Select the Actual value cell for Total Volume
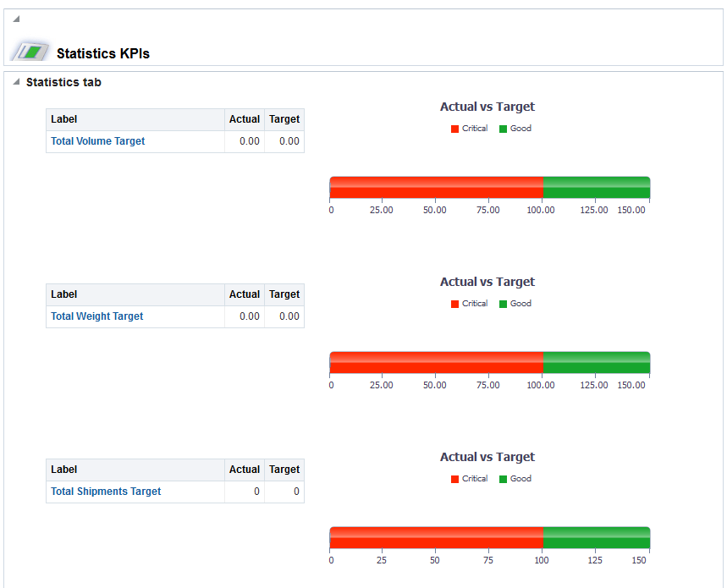The width and height of the screenshot is (727, 588). tap(245, 141)
